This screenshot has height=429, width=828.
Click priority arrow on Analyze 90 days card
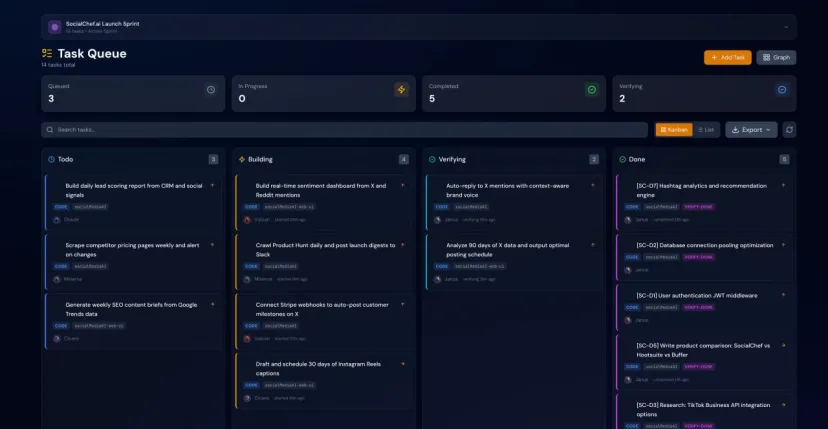(593, 245)
